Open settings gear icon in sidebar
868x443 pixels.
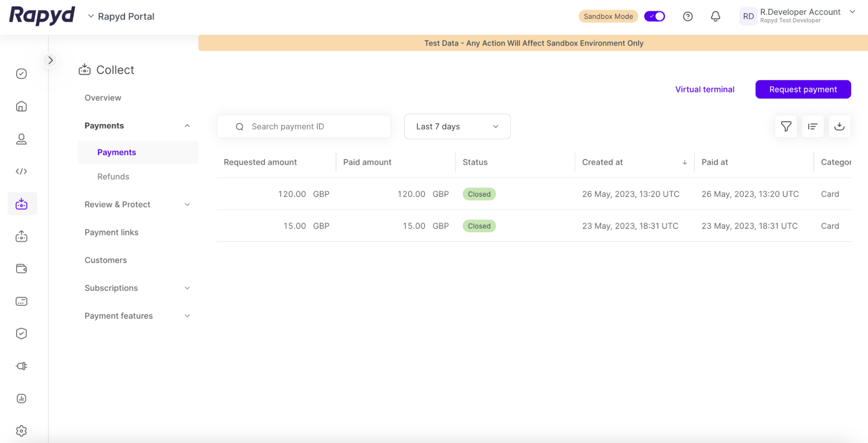(x=21, y=430)
